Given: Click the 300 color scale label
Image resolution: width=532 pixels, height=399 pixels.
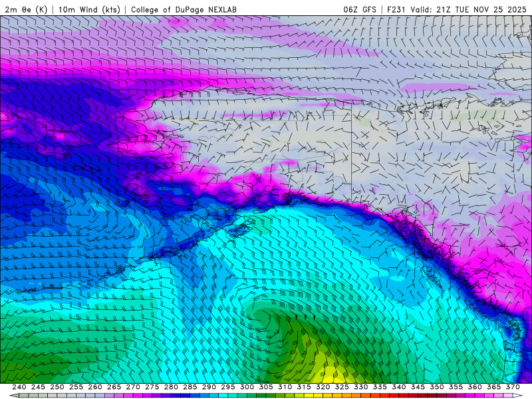Looking at the screenshot, I should 247,387.
